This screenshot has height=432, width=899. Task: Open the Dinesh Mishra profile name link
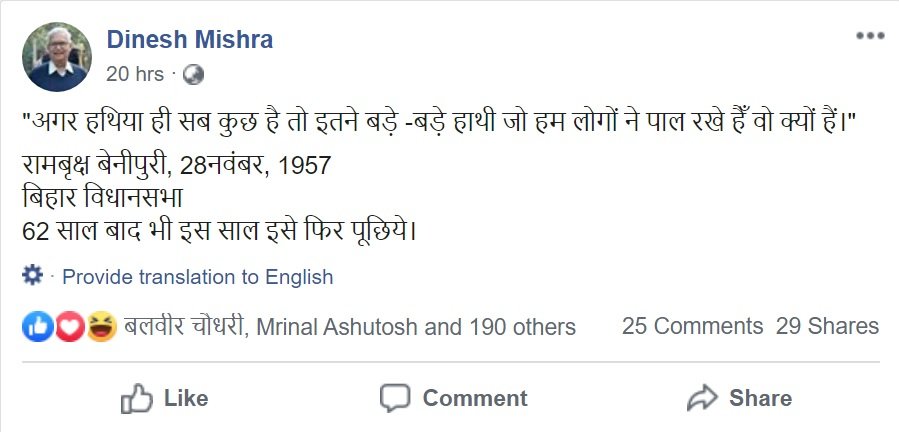coord(189,40)
